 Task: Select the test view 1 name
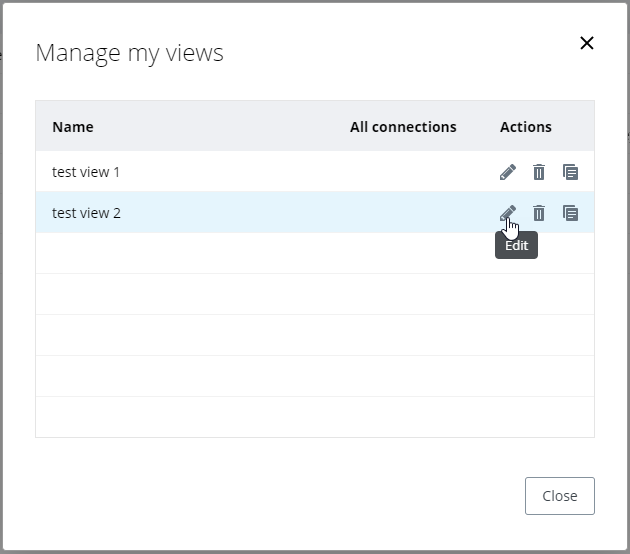tap(86, 172)
